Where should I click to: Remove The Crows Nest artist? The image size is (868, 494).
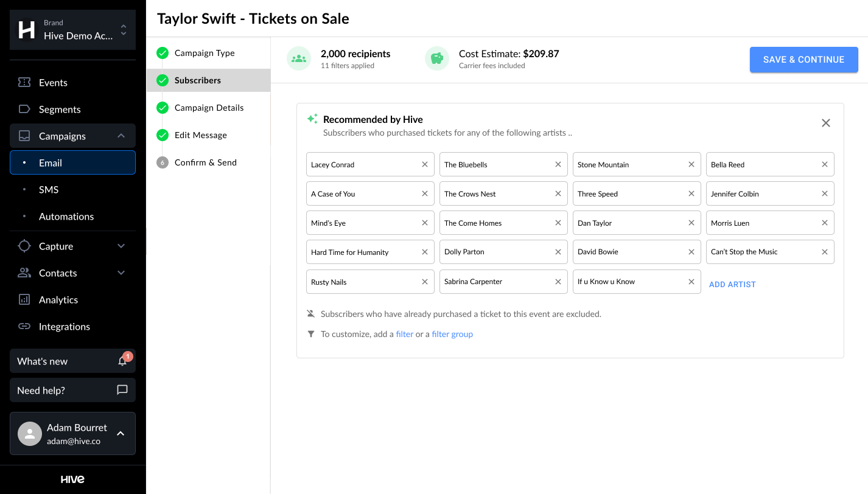coord(558,193)
